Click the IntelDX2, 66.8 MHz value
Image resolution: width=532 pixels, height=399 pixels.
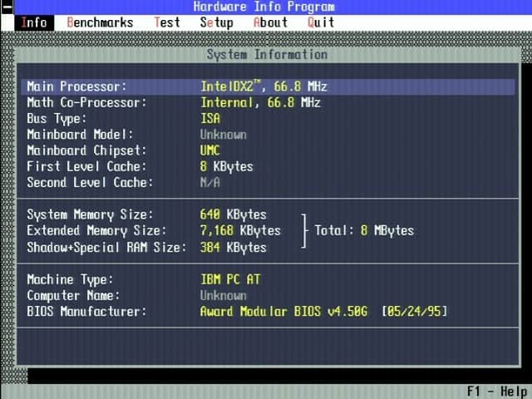pyautogui.click(x=264, y=86)
